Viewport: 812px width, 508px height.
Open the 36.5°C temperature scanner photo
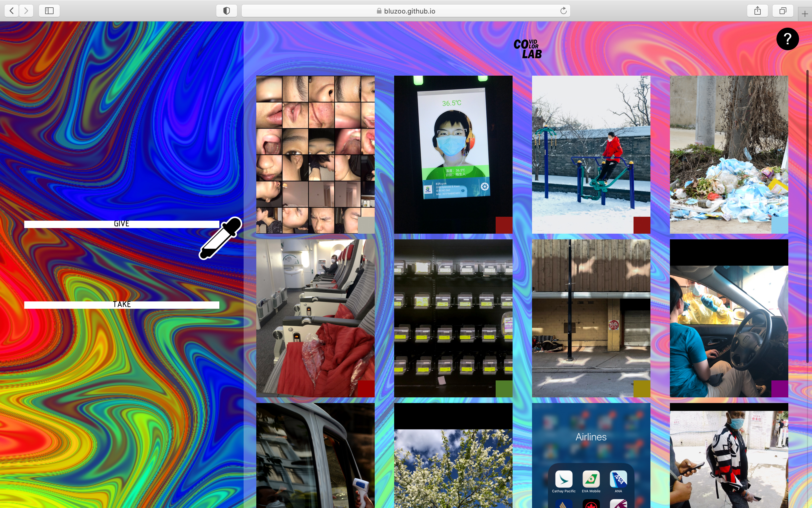453,155
